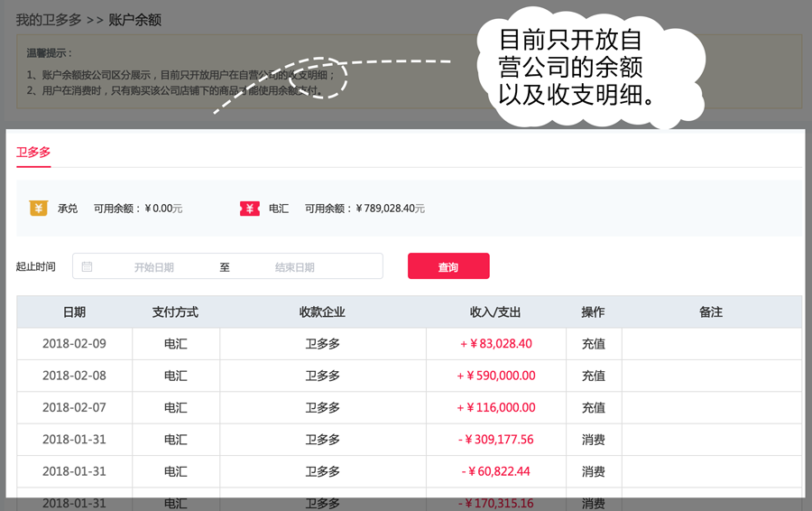This screenshot has height=511, width=812.
Task: Click 充值 in the 2018-02-08 row
Action: [x=594, y=376]
